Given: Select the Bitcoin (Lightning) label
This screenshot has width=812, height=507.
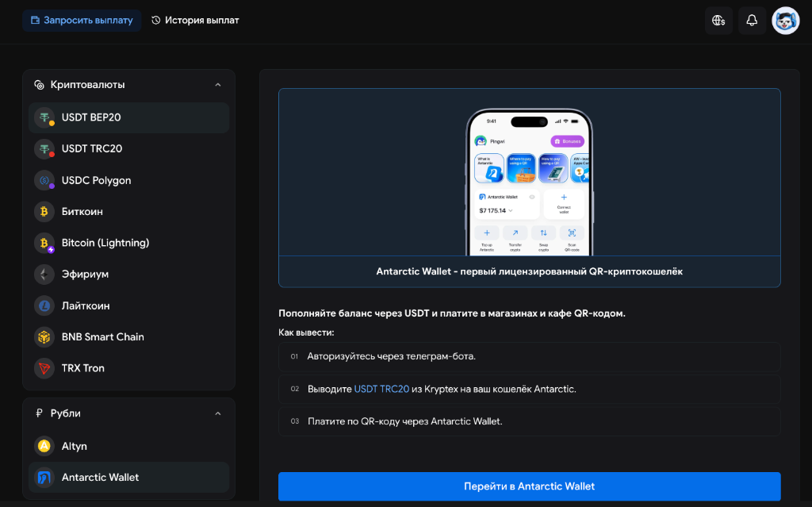Looking at the screenshot, I should [105, 243].
